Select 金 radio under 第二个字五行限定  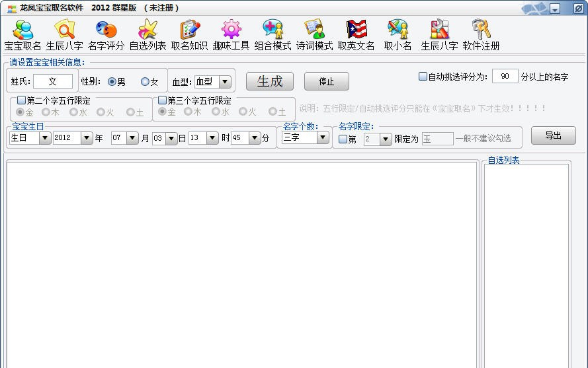pyautogui.click(x=21, y=112)
